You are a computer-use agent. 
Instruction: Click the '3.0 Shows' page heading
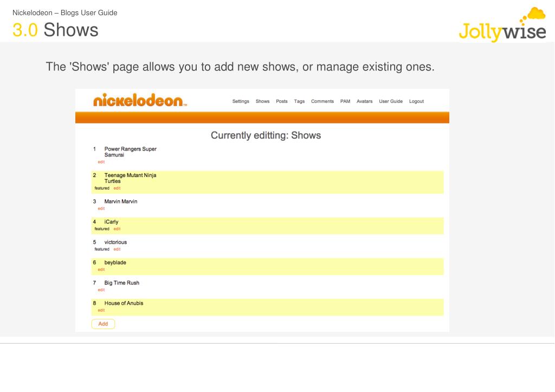point(55,30)
